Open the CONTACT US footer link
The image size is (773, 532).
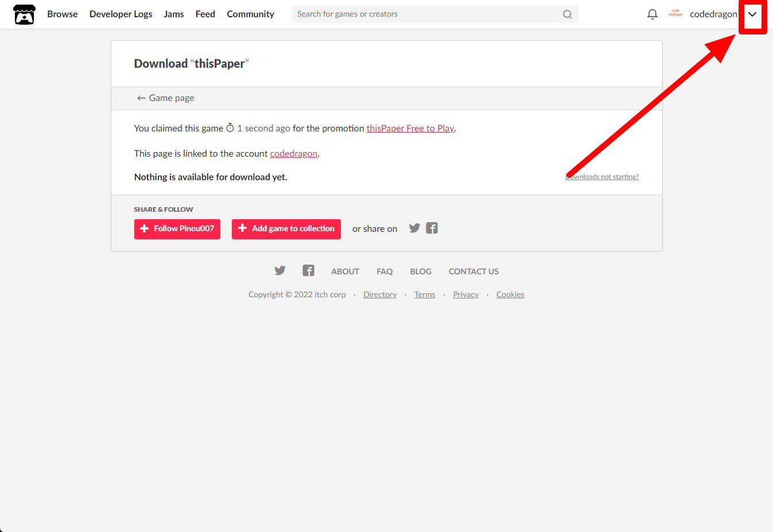(473, 271)
